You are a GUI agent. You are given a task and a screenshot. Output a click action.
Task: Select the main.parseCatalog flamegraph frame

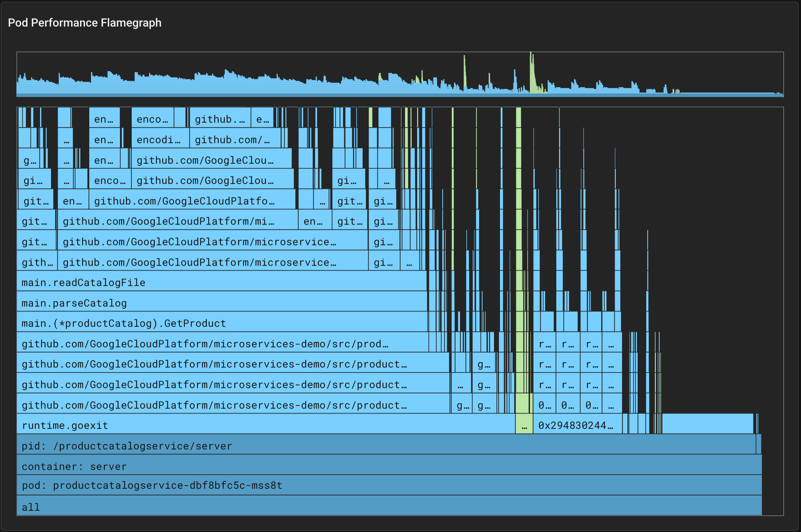tap(221, 303)
